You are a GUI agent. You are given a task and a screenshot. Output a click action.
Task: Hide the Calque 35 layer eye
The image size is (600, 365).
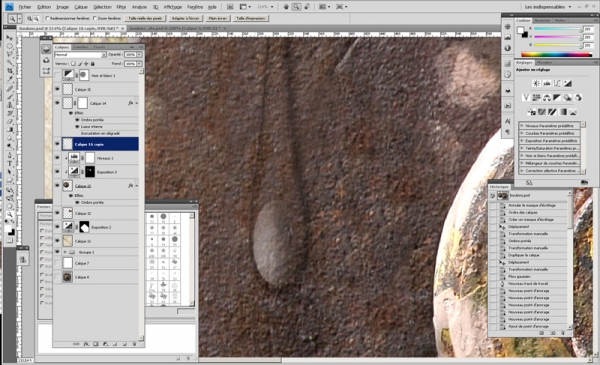[x=57, y=89]
